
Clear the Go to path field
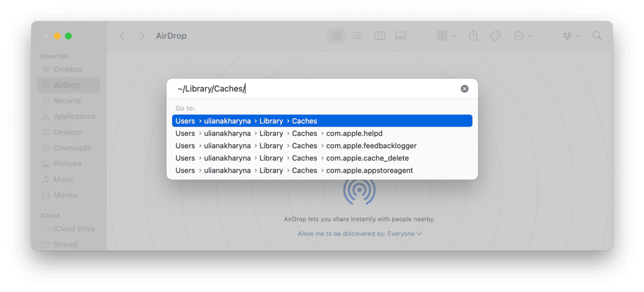click(464, 89)
